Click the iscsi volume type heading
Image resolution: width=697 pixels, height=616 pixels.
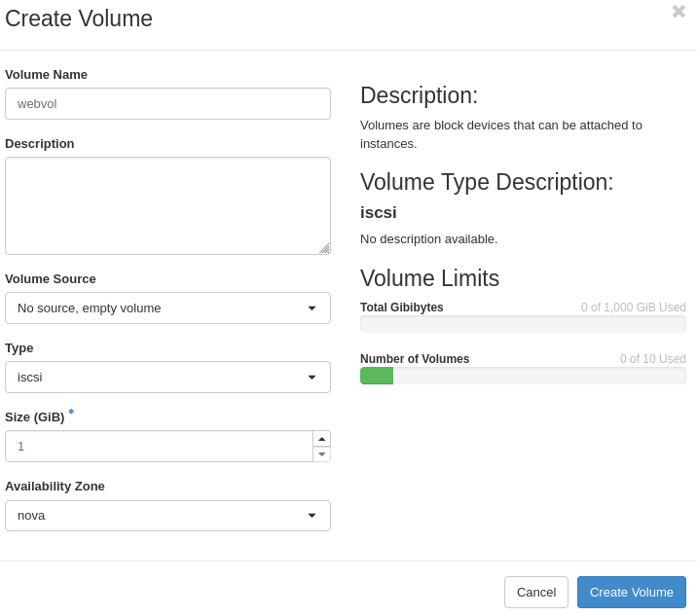[x=379, y=212]
